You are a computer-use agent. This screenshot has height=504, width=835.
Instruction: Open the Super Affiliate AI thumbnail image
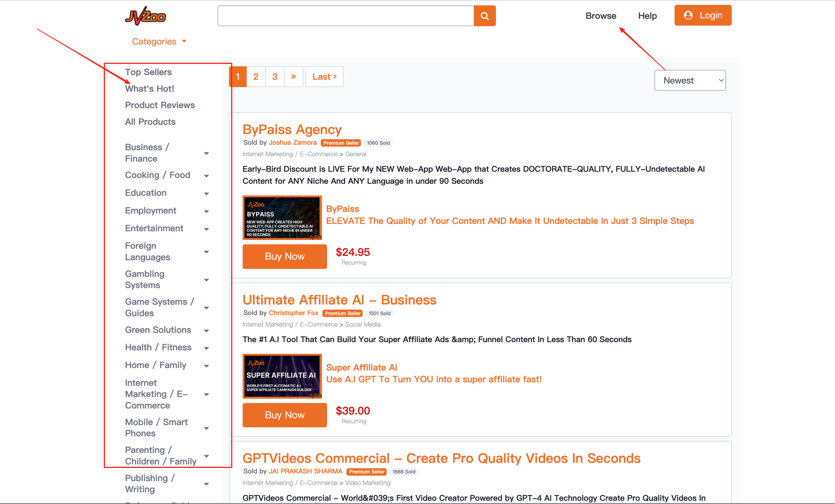click(x=282, y=376)
